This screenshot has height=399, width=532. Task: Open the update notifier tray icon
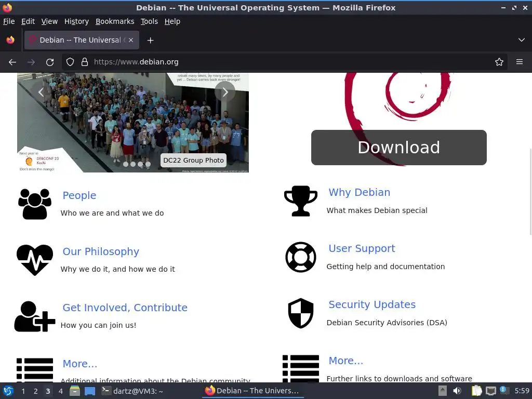[x=504, y=391]
